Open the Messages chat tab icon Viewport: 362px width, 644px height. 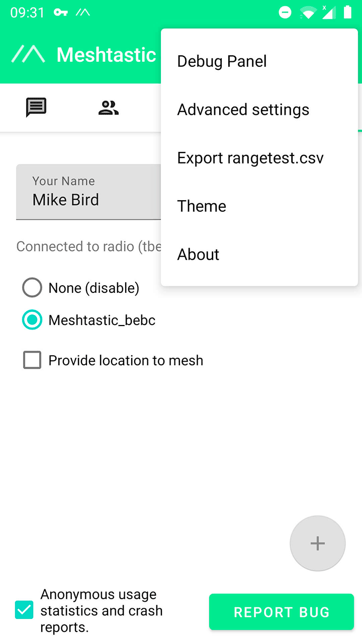pyautogui.click(x=36, y=107)
